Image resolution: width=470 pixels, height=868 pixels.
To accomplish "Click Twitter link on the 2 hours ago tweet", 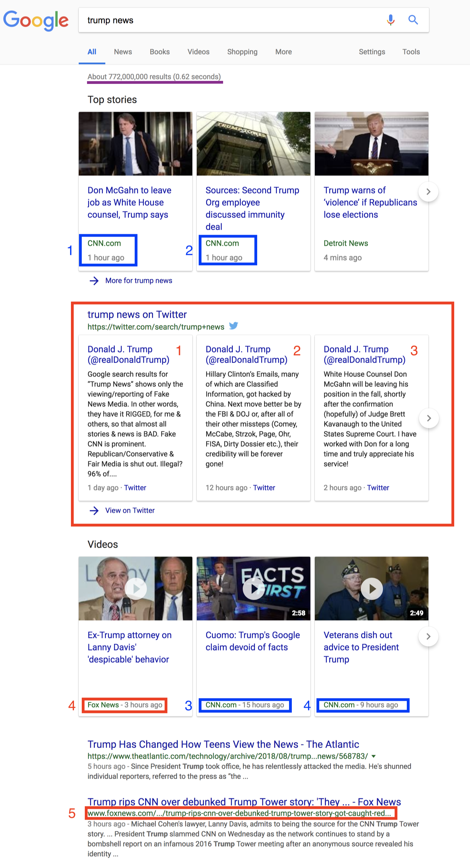I will [x=378, y=488].
